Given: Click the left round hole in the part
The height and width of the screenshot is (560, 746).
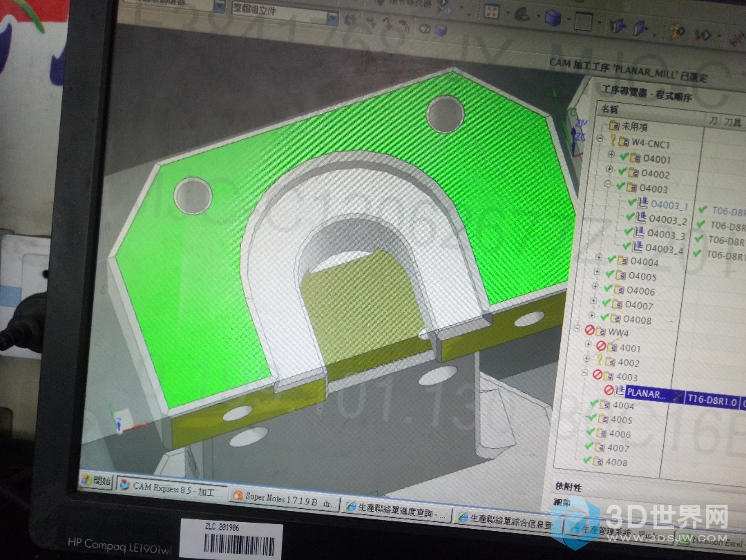Looking at the screenshot, I should pyautogui.click(x=193, y=195).
